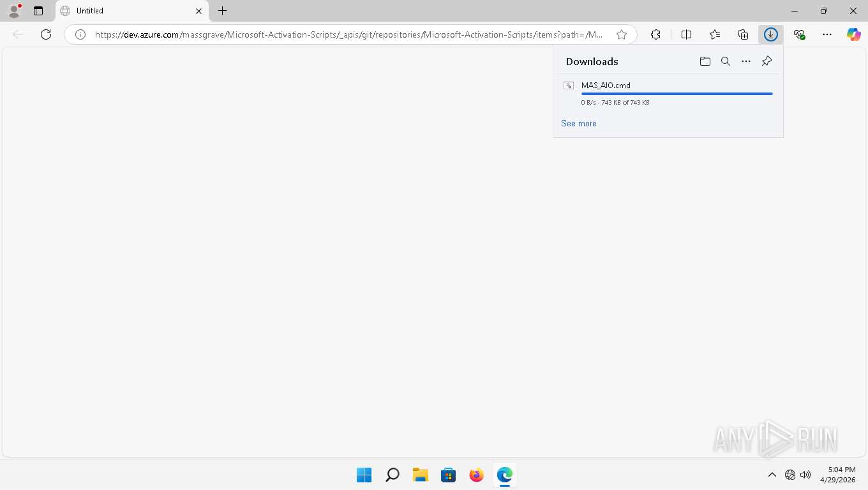
Task: Open volume control tray icon
Action: pos(805,475)
